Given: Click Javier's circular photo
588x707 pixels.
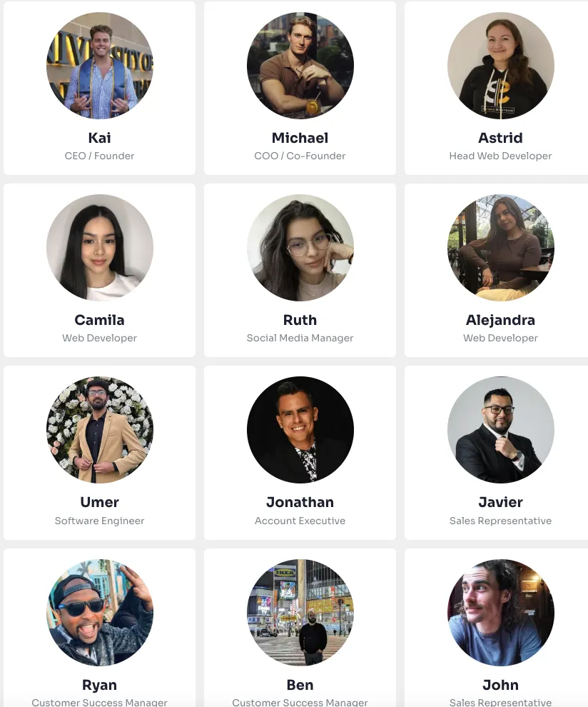Looking at the screenshot, I should click(x=501, y=430).
